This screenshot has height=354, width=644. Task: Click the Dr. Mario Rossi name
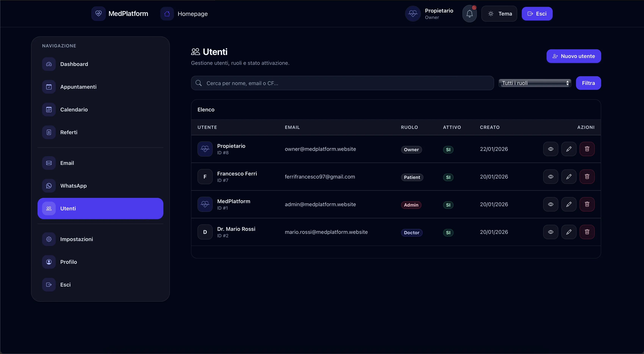click(236, 229)
